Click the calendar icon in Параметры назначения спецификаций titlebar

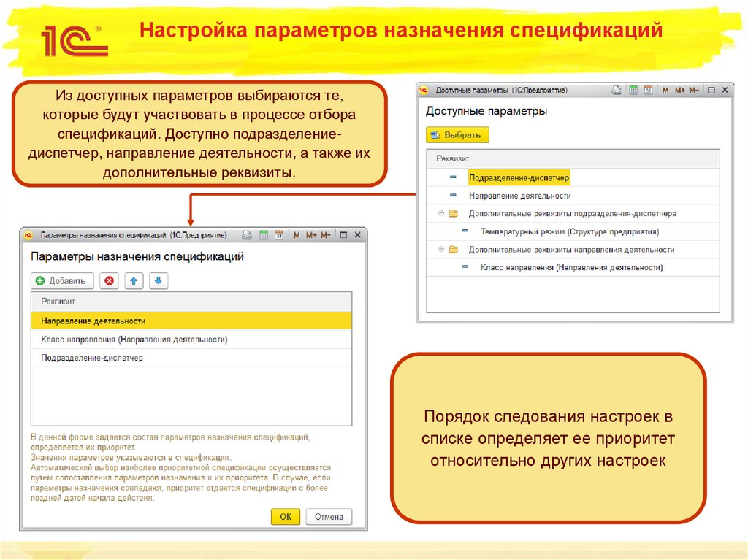tap(279, 235)
